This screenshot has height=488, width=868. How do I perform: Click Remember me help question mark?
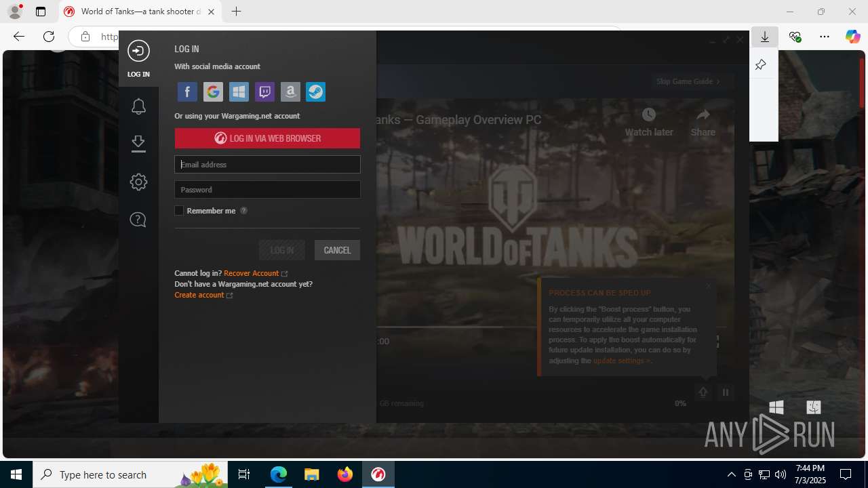coord(243,211)
